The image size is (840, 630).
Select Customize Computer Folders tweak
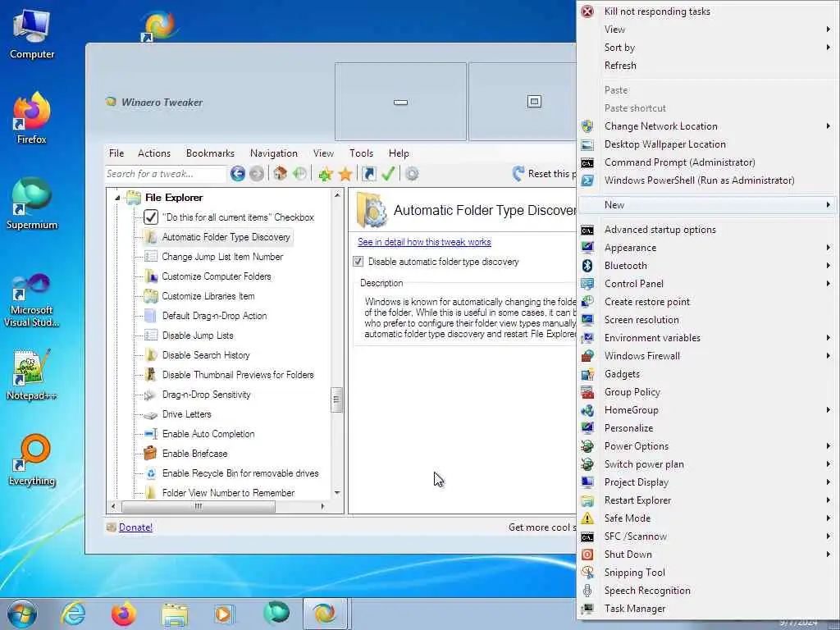coord(217,276)
